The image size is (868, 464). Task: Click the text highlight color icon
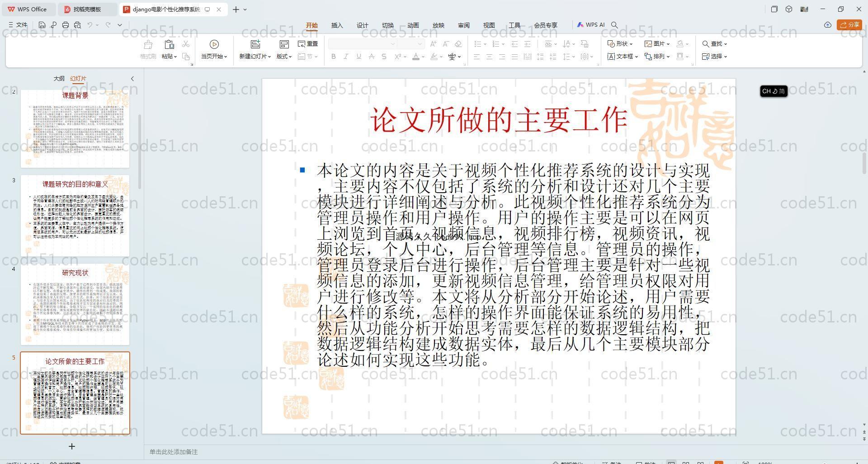(x=434, y=57)
